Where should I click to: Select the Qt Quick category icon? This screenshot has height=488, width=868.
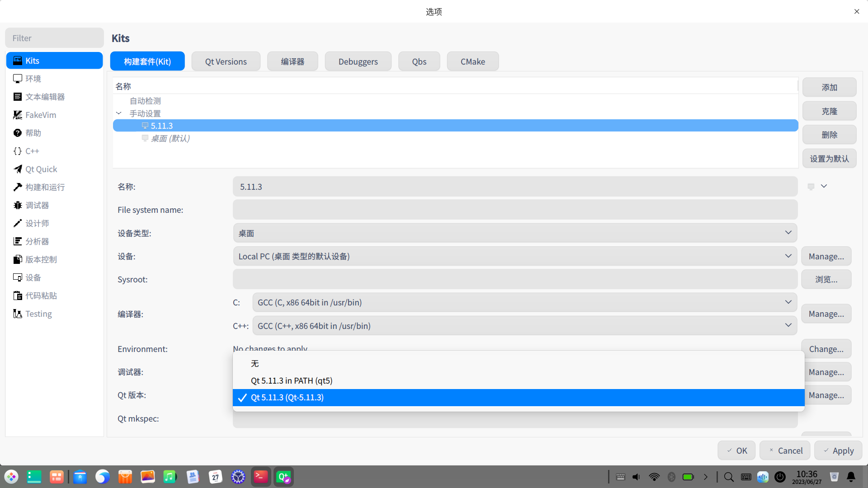(x=18, y=169)
